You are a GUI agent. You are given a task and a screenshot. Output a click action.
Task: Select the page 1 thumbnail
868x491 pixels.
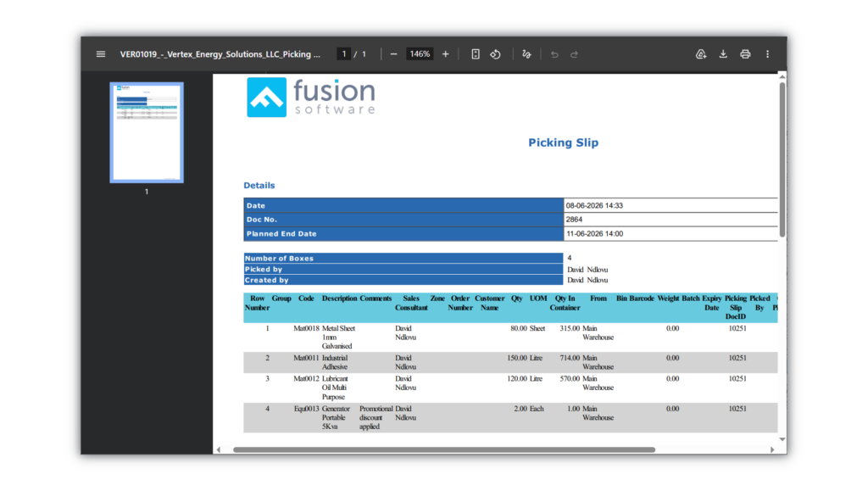click(147, 132)
